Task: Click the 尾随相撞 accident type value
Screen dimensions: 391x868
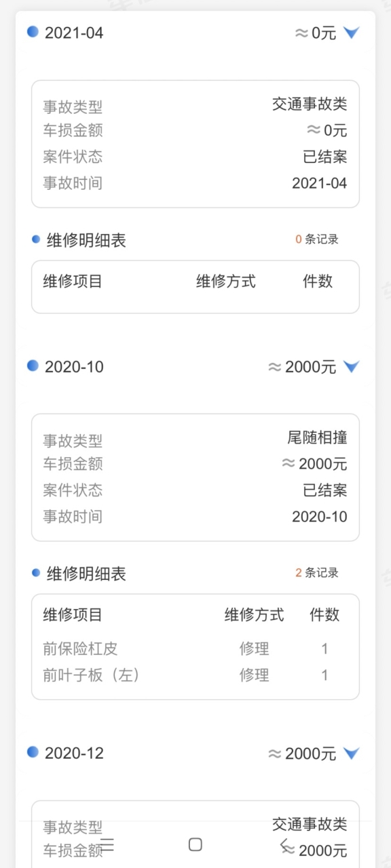Action: [x=317, y=437]
